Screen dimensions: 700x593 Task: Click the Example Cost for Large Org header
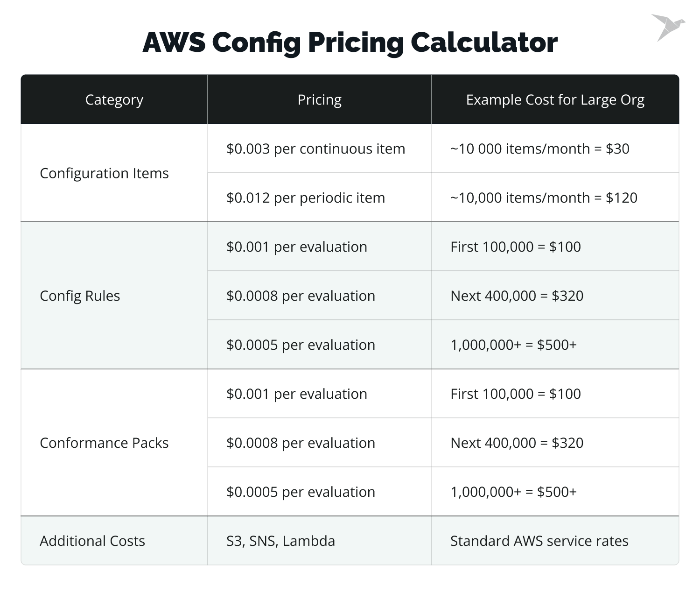[x=555, y=99]
